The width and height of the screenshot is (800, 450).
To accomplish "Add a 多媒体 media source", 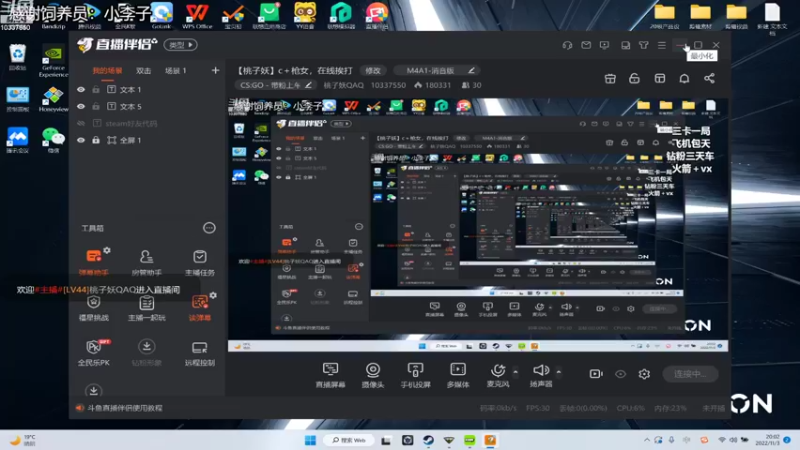I will tap(458, 375).
